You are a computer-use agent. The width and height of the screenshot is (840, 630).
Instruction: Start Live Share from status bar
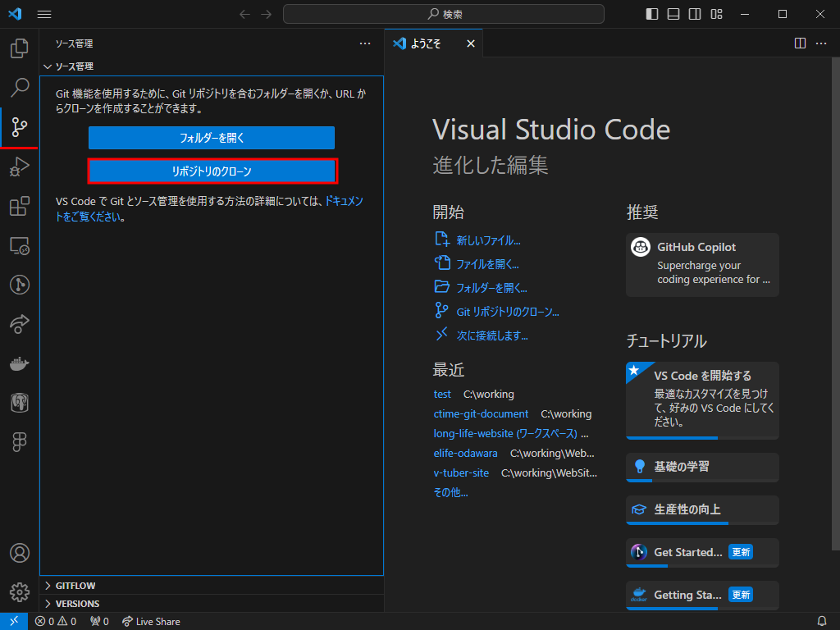click(x=151, y=622)
